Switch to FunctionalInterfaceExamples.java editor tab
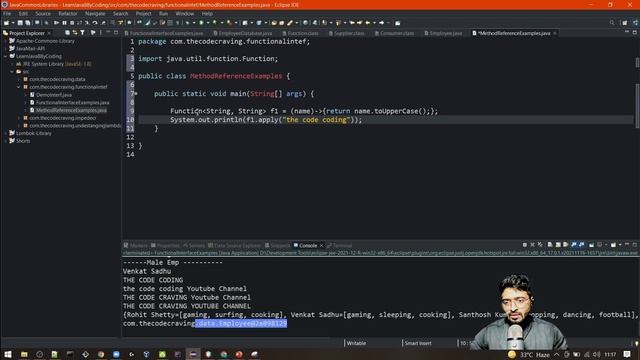 (x=163, y=33)
